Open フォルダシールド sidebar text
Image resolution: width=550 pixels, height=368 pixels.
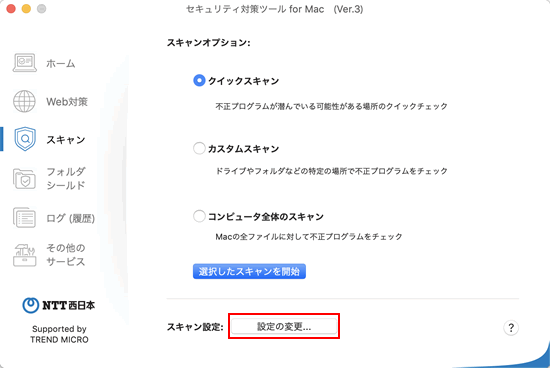click(x=66, y=179)
